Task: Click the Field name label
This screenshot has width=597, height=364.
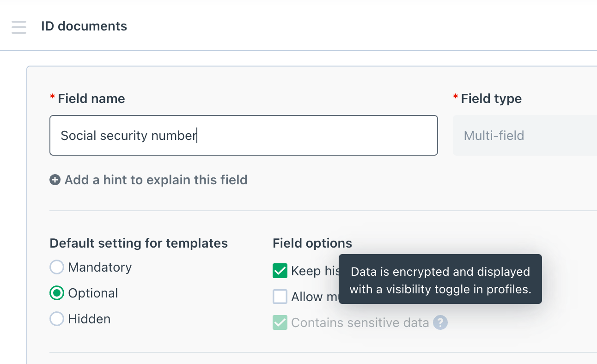Action: [91, 99]
